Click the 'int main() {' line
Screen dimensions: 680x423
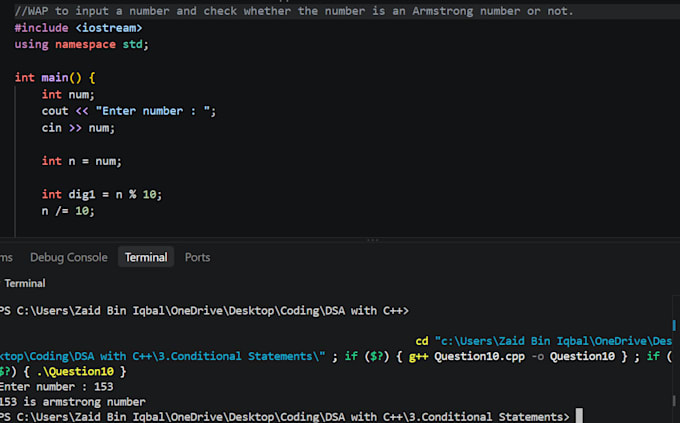pos(55,78)
